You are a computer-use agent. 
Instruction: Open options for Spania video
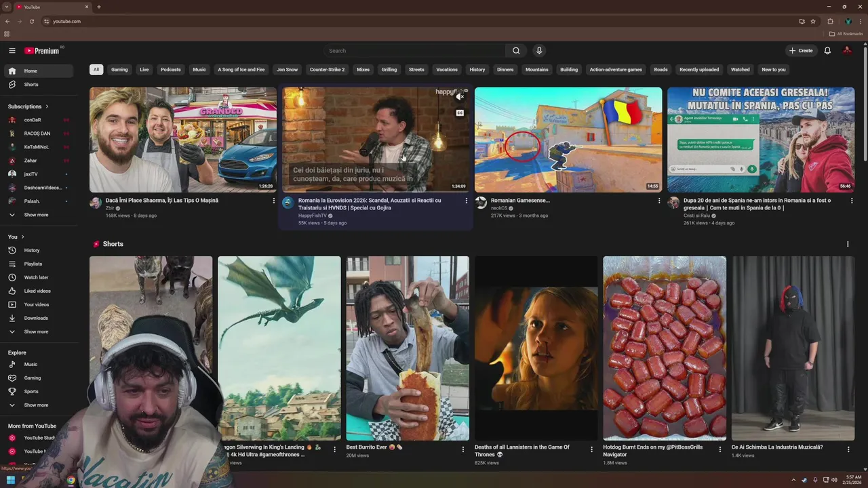pos(852,201)
